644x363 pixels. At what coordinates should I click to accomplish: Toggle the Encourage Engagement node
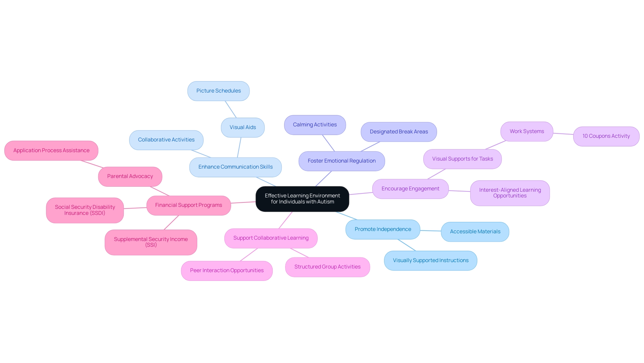410,188
